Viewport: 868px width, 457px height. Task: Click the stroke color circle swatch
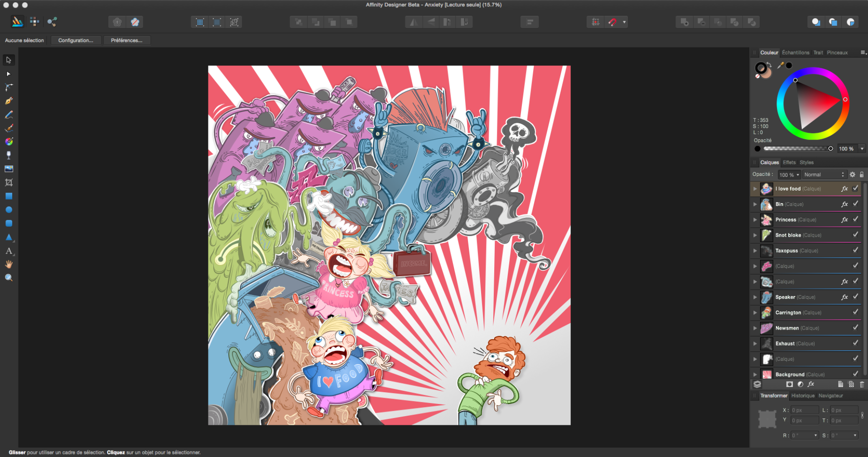coord(761,68)
